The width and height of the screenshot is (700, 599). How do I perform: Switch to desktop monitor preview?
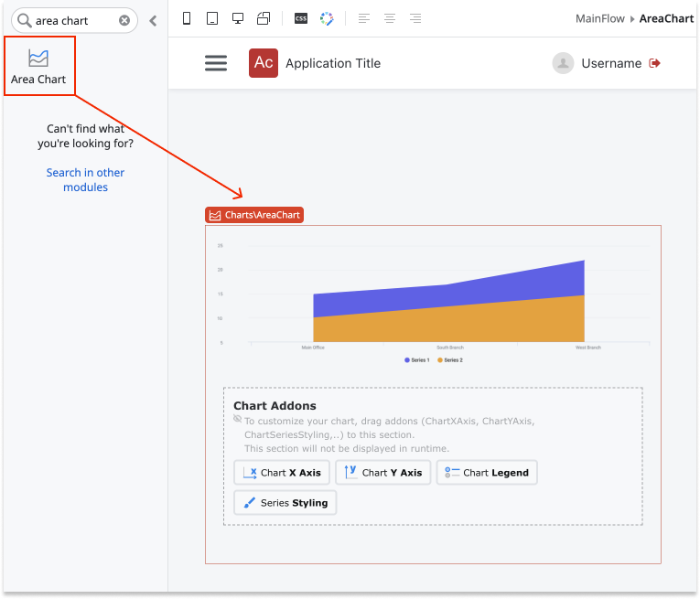[238, 18]
